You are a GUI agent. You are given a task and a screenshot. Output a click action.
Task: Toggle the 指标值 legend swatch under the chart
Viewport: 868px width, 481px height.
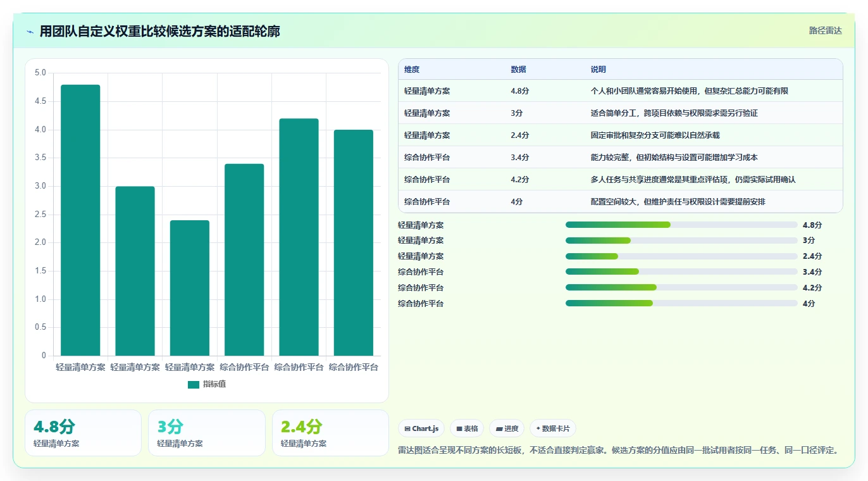(x=194, y=385)
